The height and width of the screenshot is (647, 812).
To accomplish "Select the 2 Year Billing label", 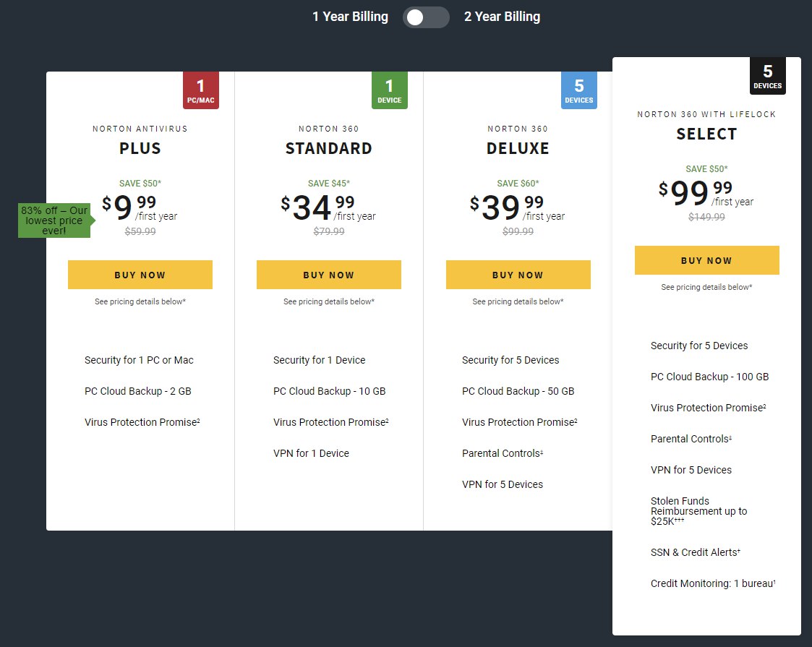I will pos(502,17).
